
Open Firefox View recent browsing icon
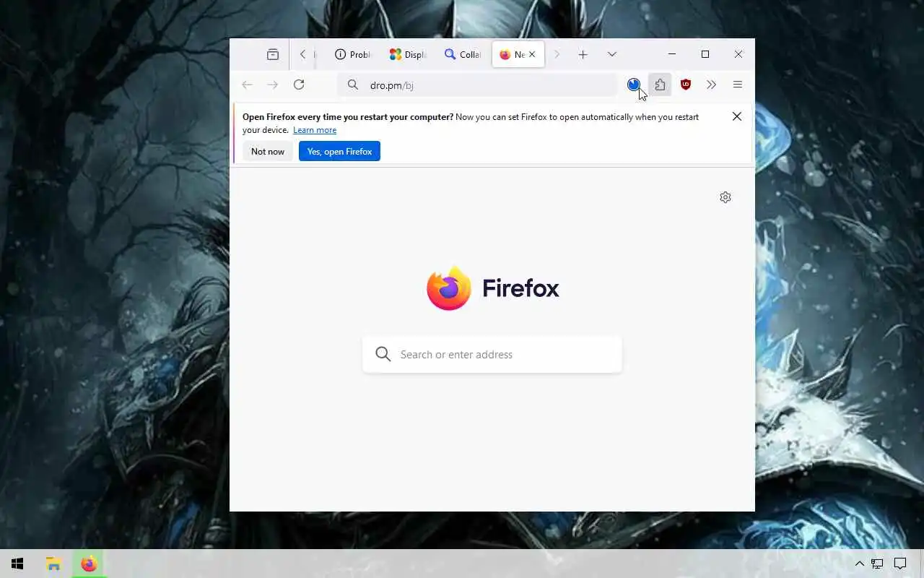[273, 54]
